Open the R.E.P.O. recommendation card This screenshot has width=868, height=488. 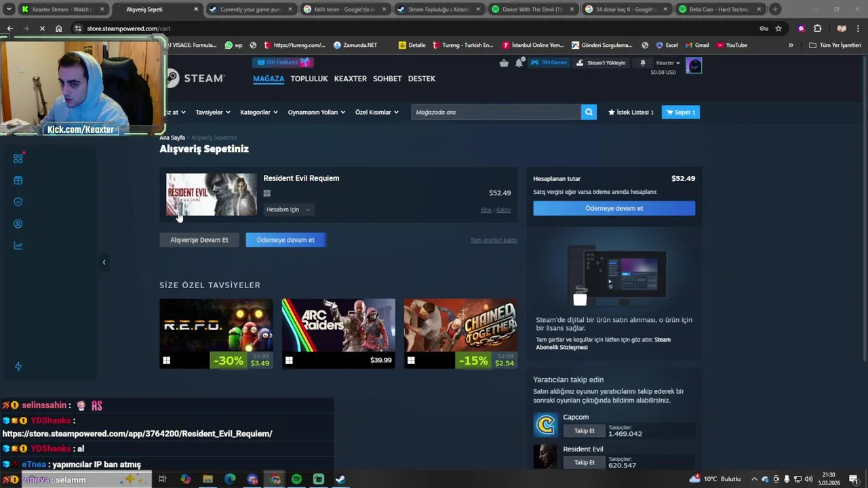[x=216, y=333]
